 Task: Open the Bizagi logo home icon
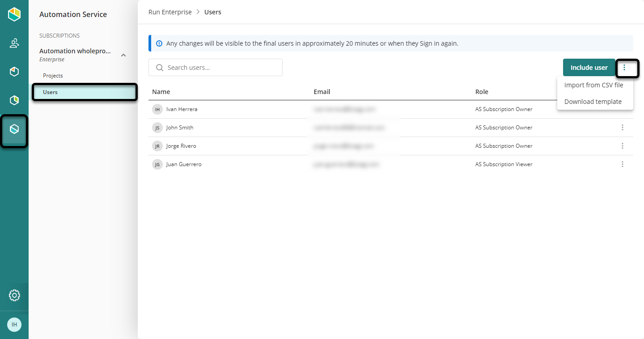14,14
